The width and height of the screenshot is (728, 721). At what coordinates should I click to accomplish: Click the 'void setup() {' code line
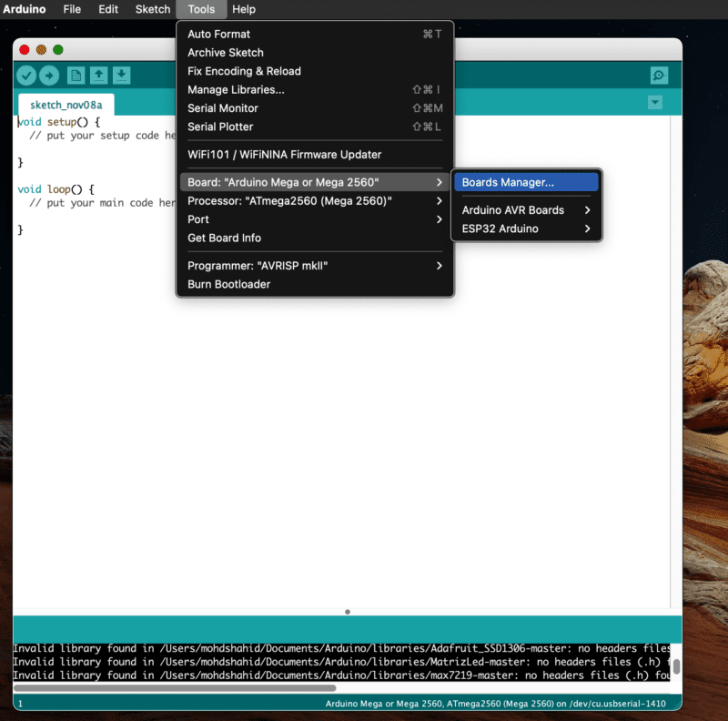(58, 122)
